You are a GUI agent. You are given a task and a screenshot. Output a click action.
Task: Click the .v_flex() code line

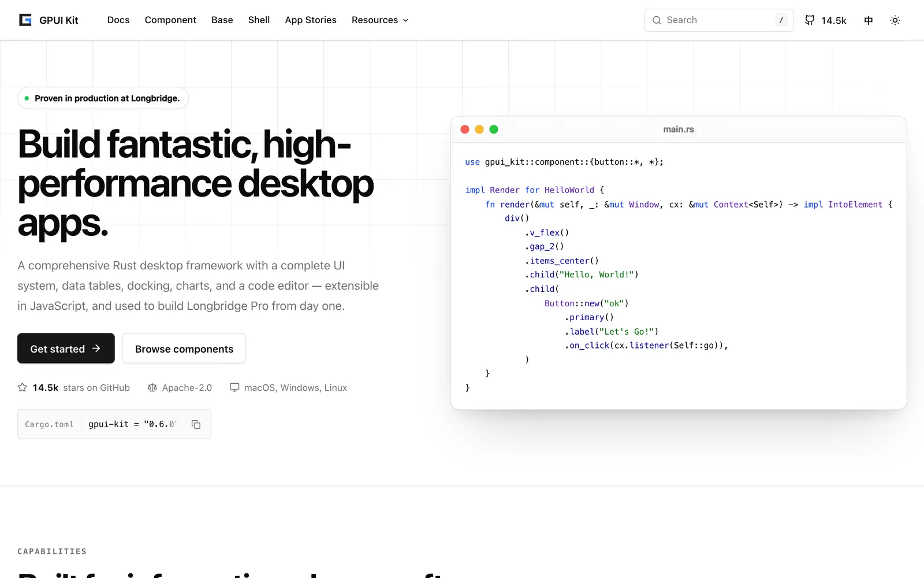coord(547,232)
